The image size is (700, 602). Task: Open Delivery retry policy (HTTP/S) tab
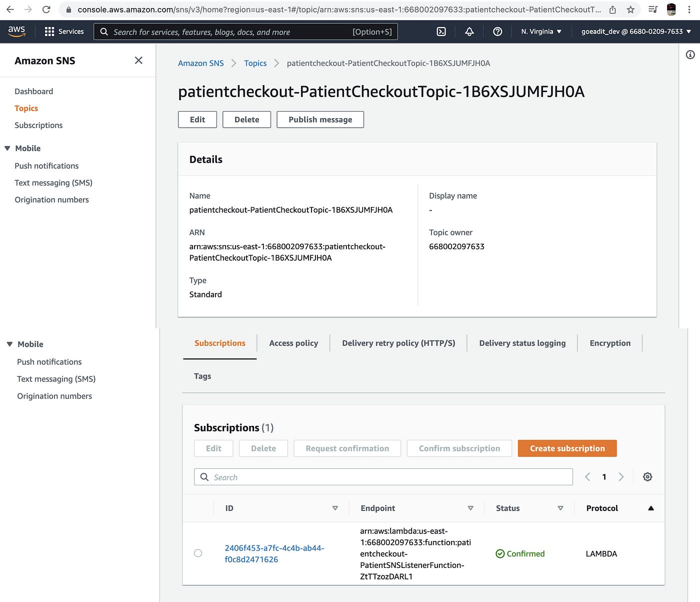point(398,343)
